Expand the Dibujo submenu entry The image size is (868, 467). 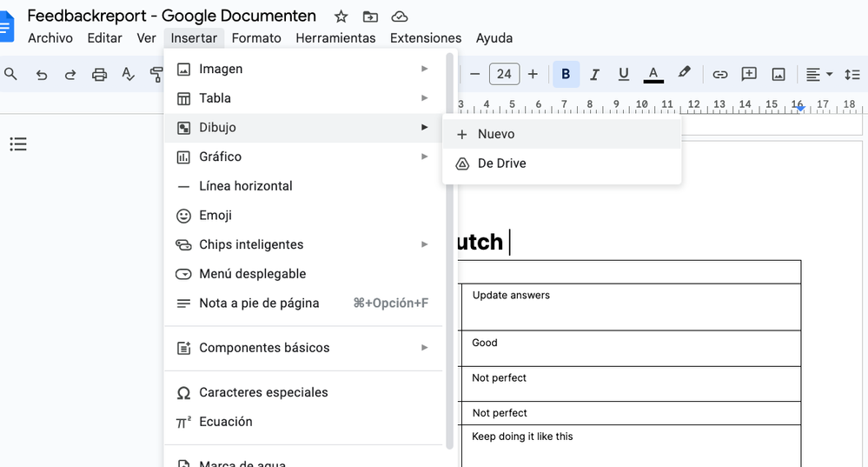(303, 128)
